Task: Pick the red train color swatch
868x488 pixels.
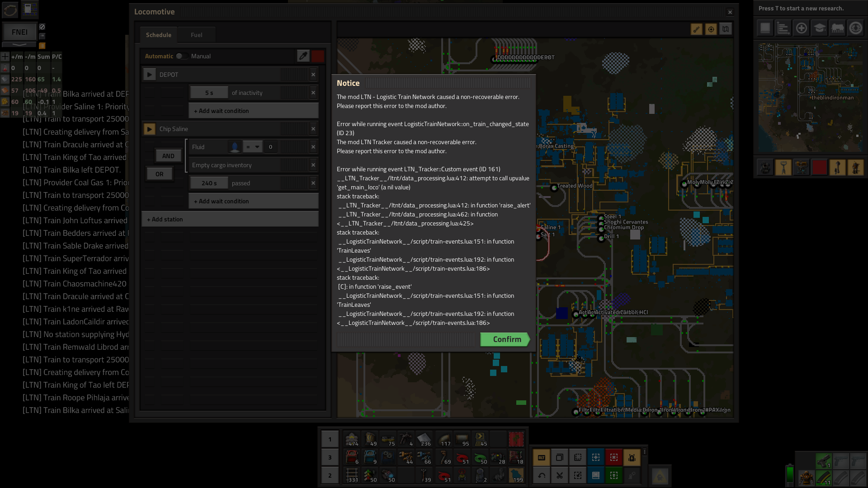Action: point(318,56)
